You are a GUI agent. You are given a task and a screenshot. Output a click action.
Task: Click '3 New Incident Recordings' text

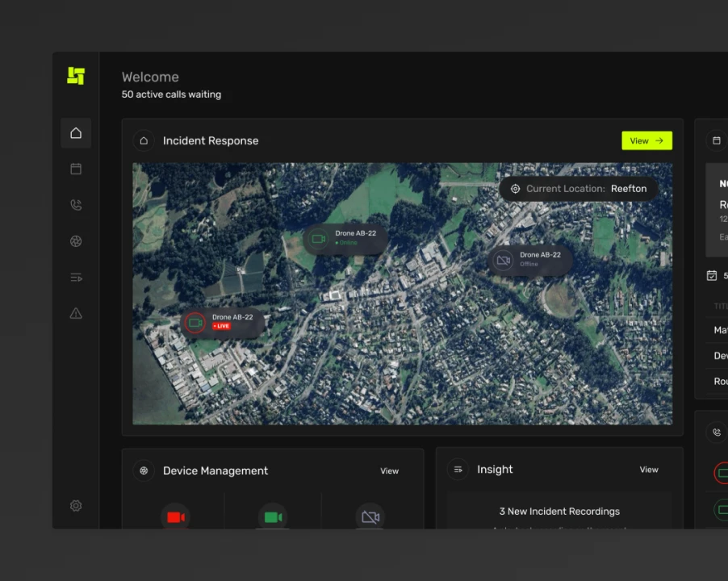(x=559, y=512)
